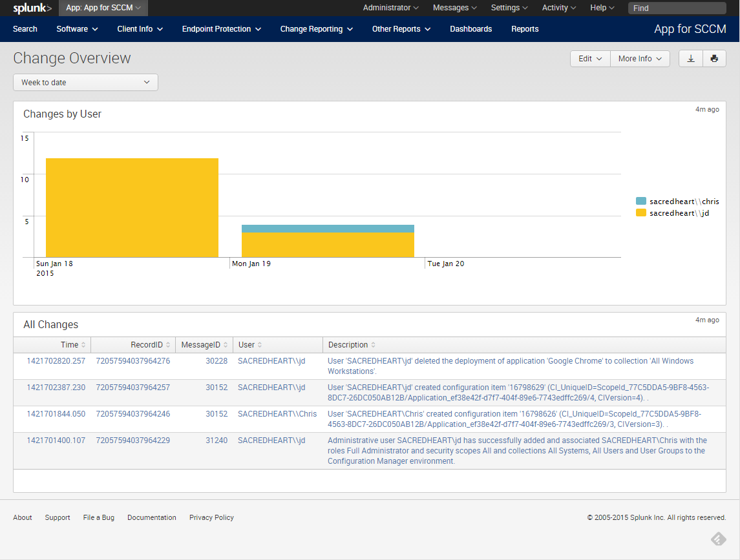Toggle sacredheart\\jd legend entry

click(673, 213)
